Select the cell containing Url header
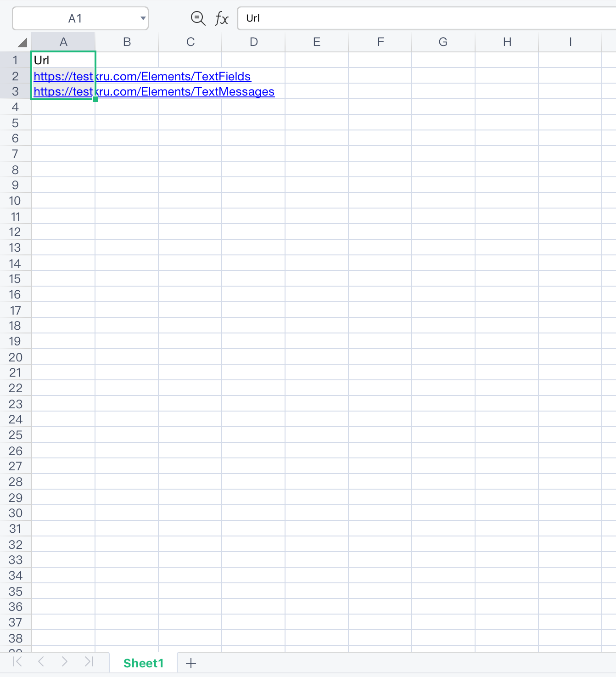Screen dimensions: 616x677 click(63, 60)
